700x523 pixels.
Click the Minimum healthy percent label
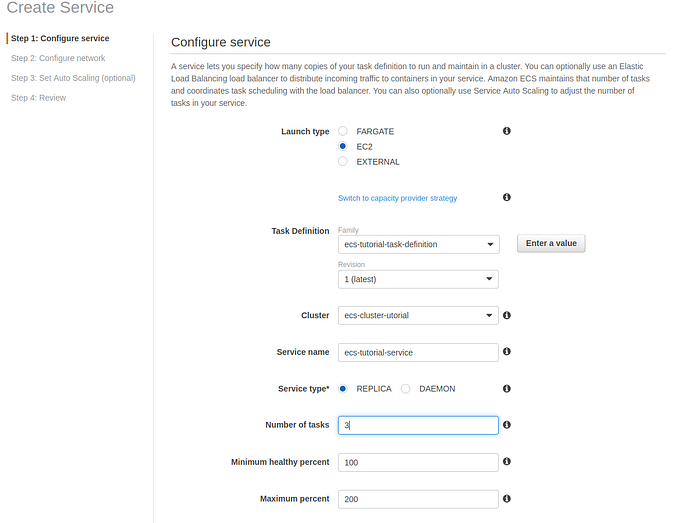(280, 462)
